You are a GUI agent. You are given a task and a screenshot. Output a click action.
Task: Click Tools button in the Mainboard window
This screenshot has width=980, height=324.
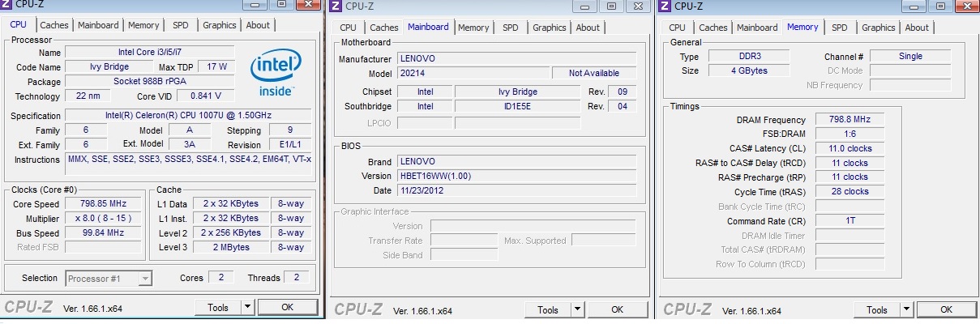pyautogui.click(x=547, y=309)
